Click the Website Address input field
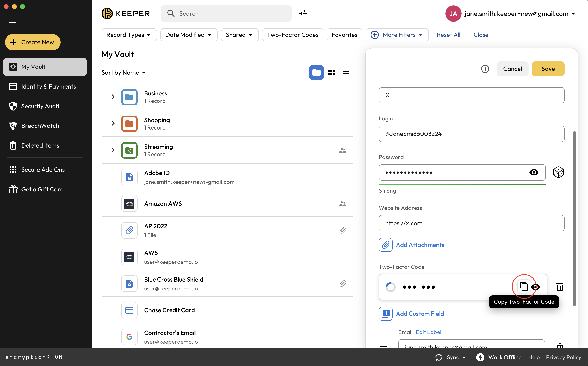 [471, 223]
